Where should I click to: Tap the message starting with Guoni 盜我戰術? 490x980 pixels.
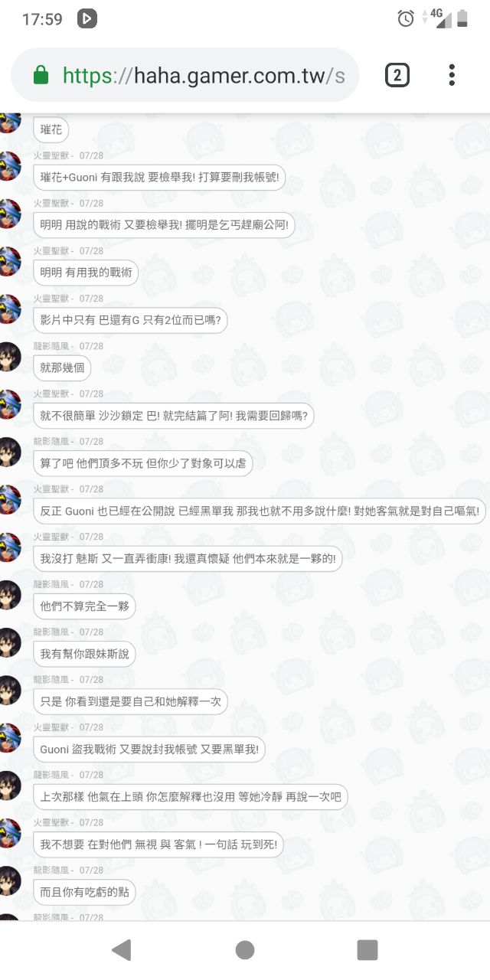tap(149, 750)
